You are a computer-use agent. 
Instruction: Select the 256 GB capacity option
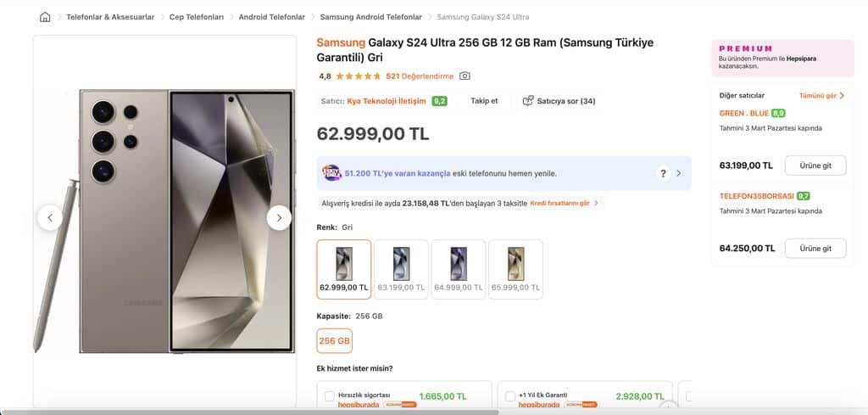point(334,341)
